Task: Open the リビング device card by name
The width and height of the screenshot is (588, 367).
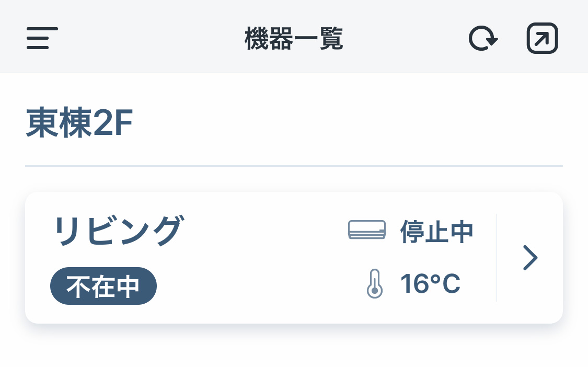Action: [x=118, y=231]
